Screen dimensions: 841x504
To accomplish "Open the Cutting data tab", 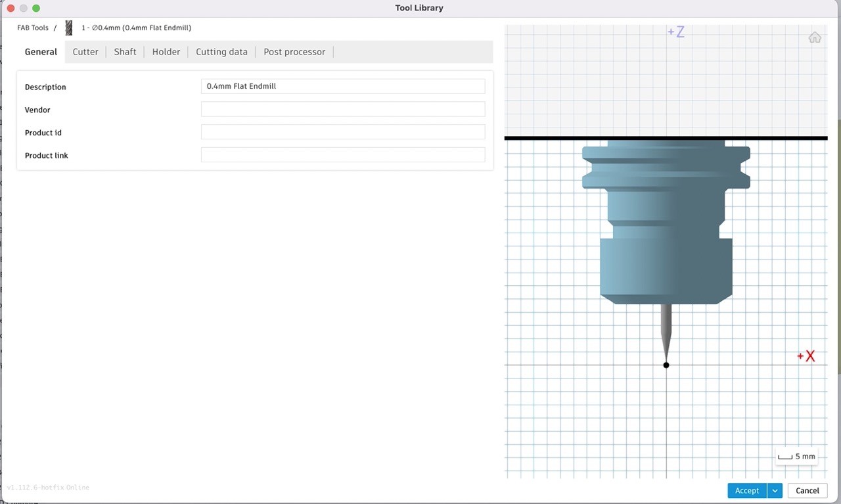I will pyautogui.click(x=221, y=52).
